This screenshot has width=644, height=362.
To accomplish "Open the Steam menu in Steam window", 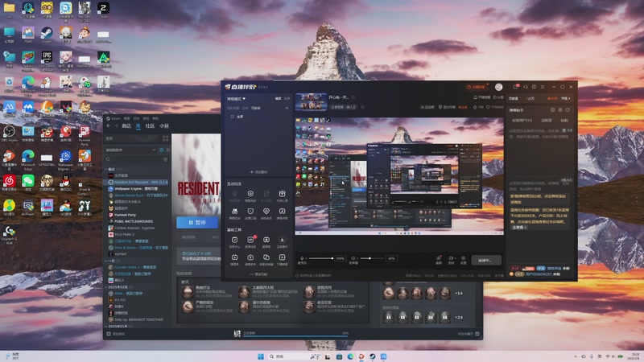I will 116,118.
